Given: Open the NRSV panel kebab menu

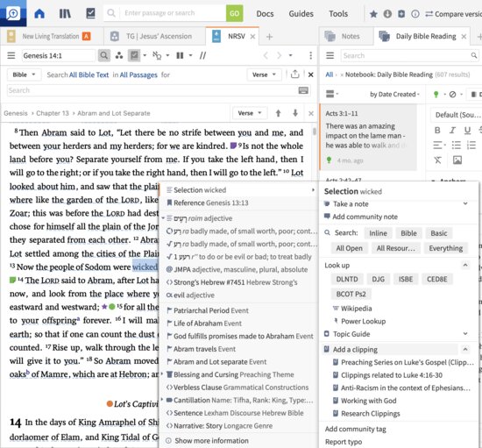Looking at the screenshot, I should click(311, 55).
